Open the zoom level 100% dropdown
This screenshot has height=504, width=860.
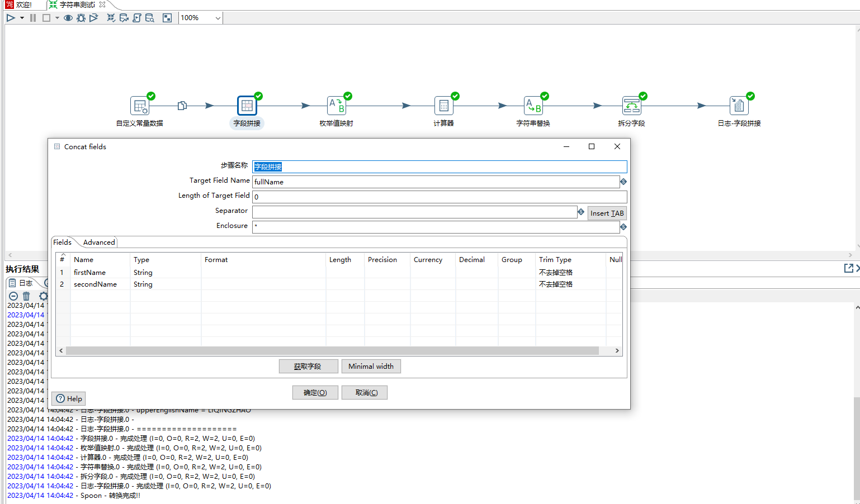[218, 18]
